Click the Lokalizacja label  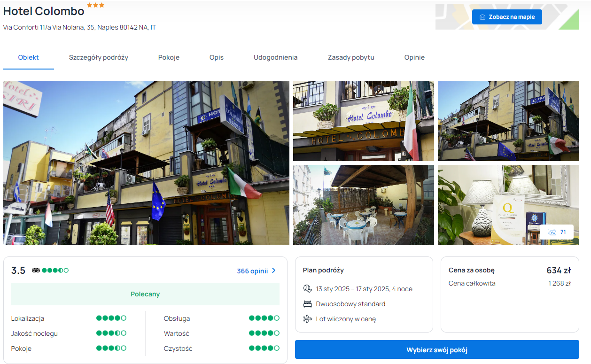(28, 318)
